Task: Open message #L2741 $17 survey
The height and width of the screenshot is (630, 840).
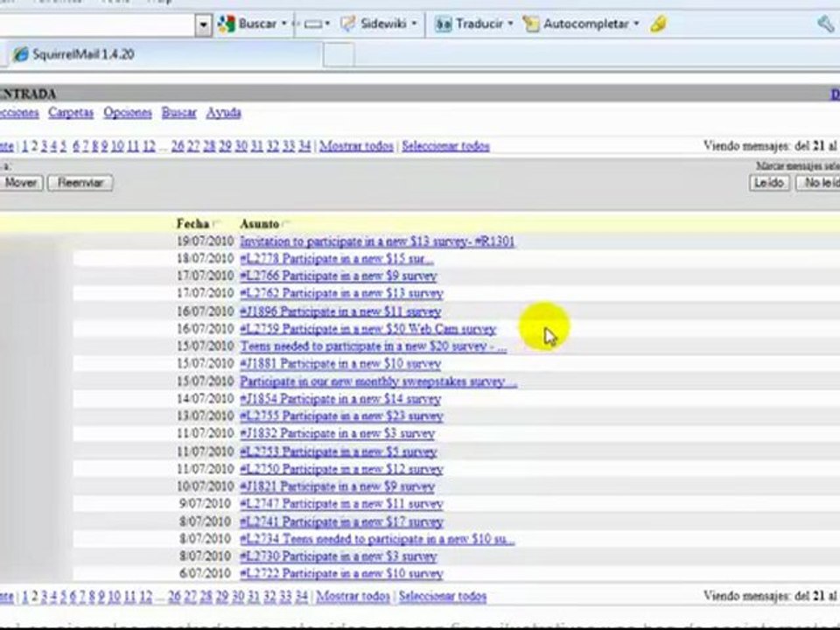Action: tap(341, 521)
